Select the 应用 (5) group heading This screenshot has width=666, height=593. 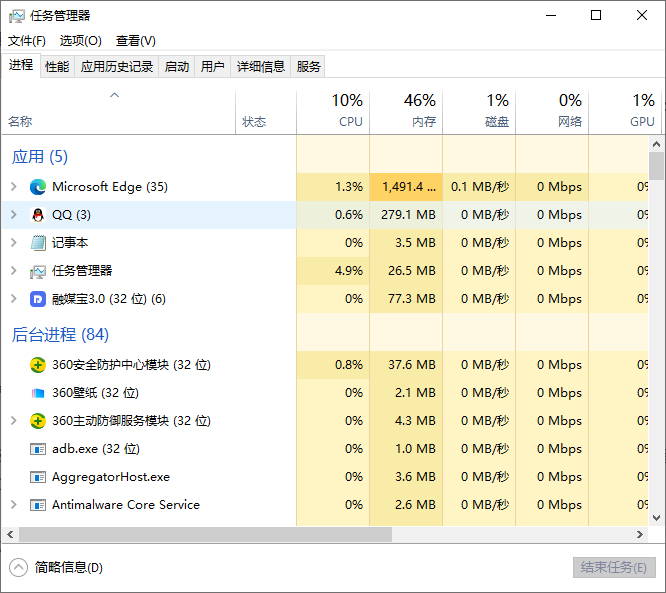(40, 157)
